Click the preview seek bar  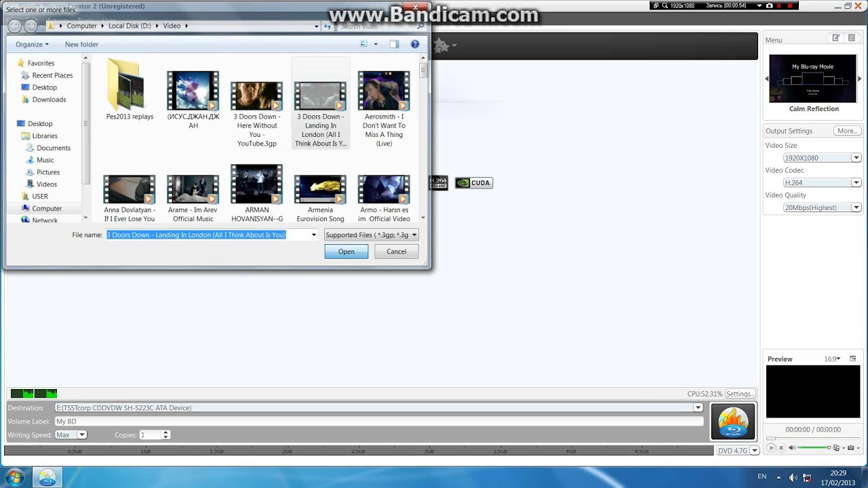pos(813,439)
